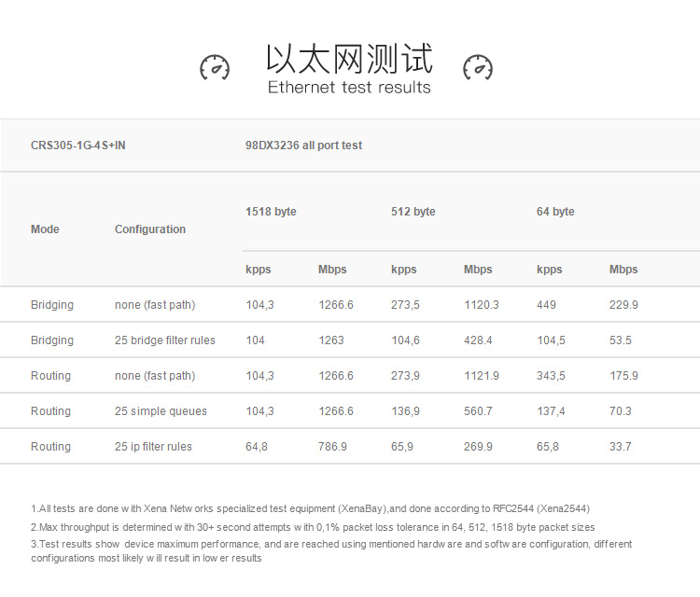
Task: Click value 1263 in bridge filter rules row
Action: pos(331,340)
